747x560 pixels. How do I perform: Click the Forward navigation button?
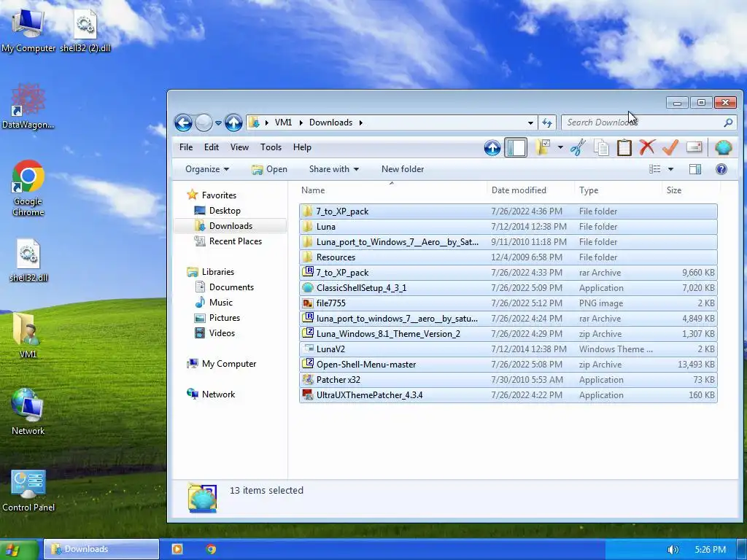point(204,122)
